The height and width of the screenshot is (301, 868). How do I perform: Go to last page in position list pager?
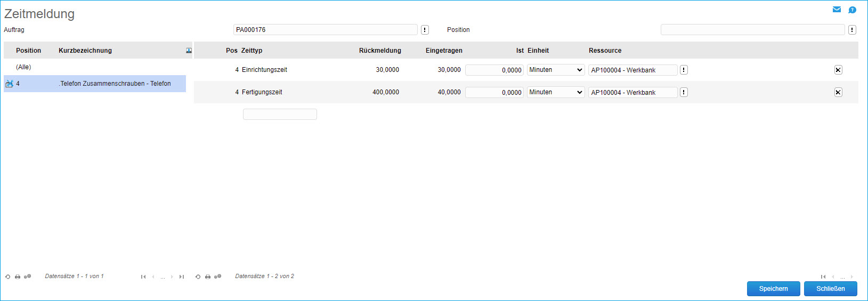[x=182, y=276]
